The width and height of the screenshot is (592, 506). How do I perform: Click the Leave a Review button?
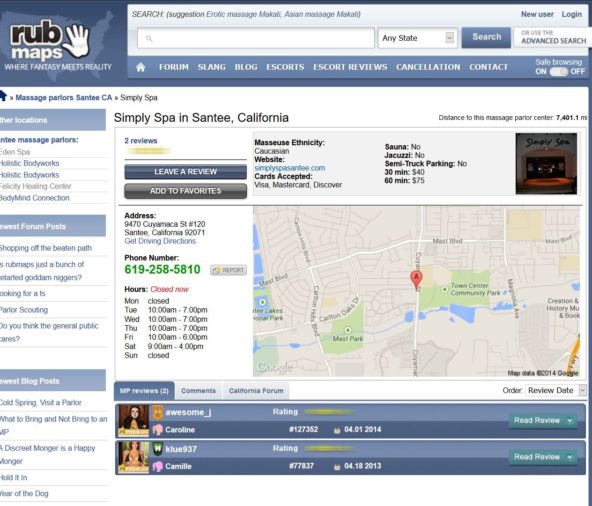[185, 172]
